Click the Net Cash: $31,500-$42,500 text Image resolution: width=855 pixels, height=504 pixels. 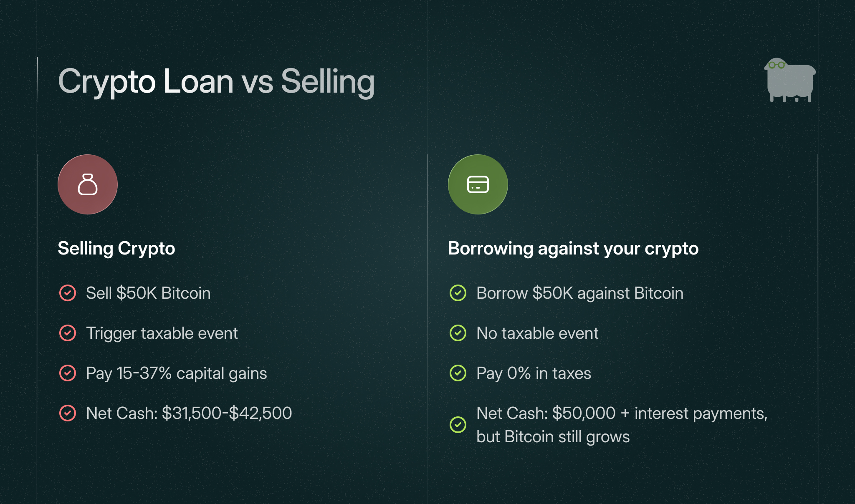point(189,413)
